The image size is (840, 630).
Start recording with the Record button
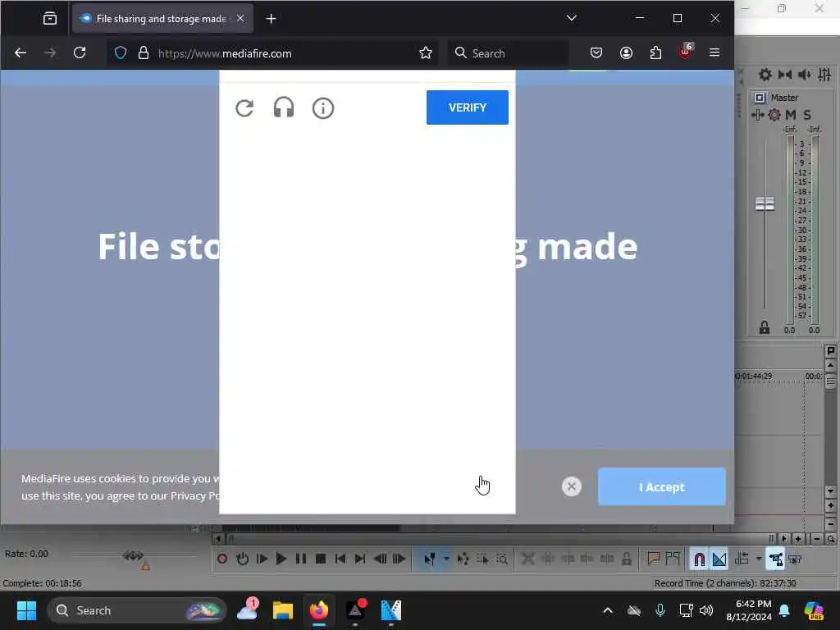click(221, 559)
